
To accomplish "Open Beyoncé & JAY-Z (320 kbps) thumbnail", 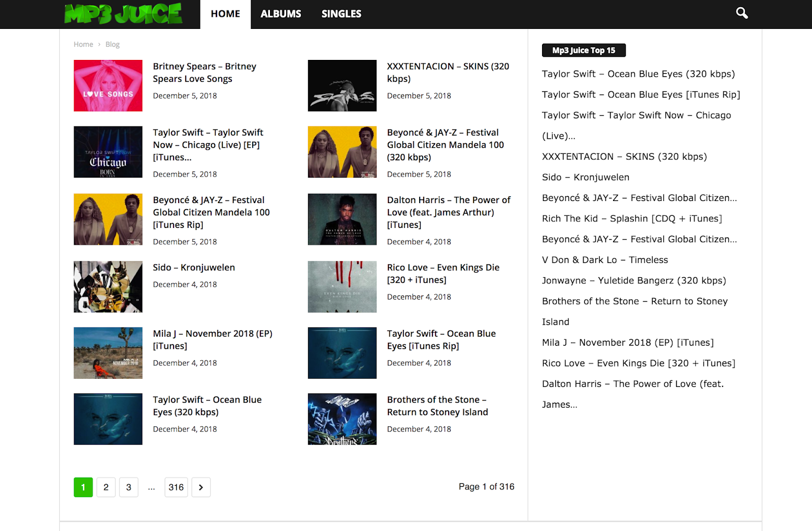I will 342,152.
